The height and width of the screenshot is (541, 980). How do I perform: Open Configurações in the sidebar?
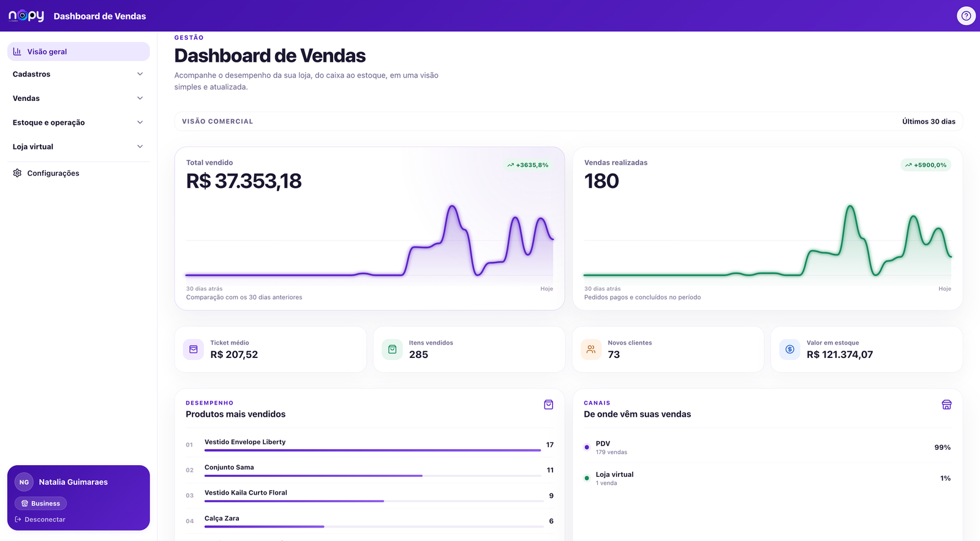click(78, 173)
